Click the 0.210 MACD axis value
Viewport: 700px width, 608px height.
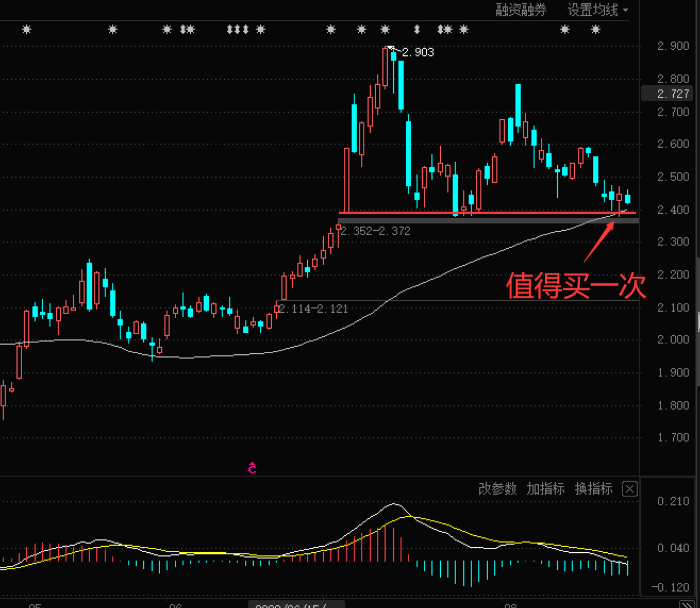[673, 501]
